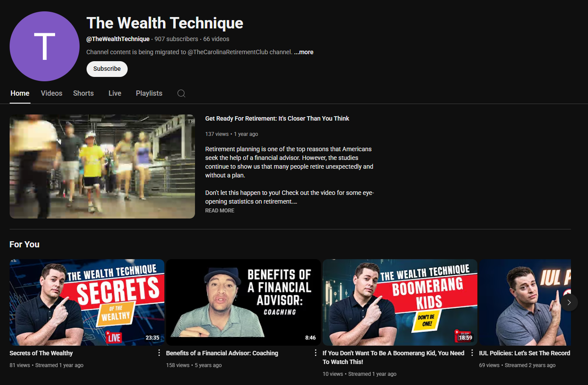
Task: Open options menu for Boomerang Kid video
Action: pos(472,353)
